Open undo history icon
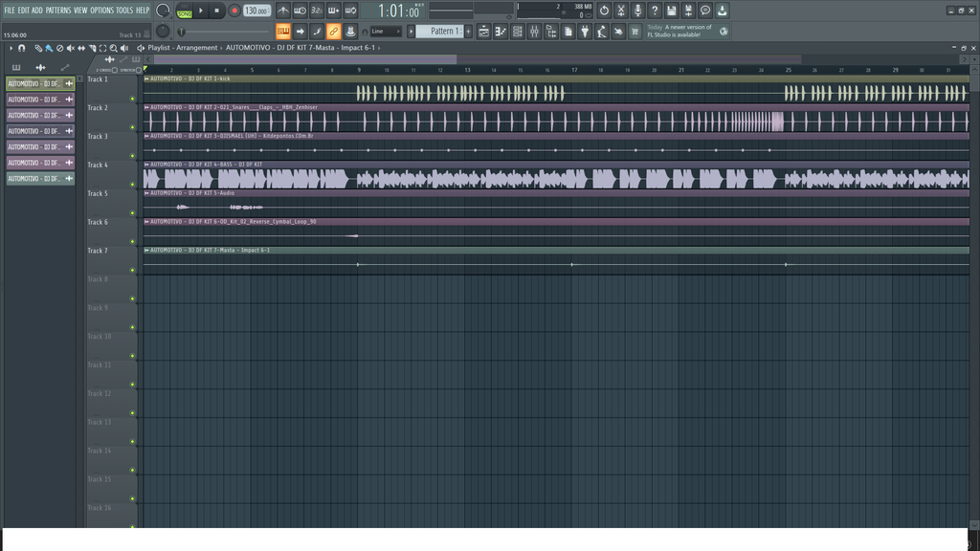 click(604, 11)
